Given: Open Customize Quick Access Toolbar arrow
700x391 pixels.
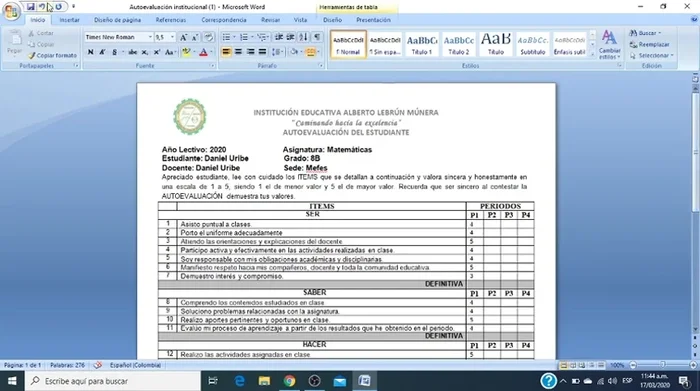Looking at the screenshot, I should [74, 7].
